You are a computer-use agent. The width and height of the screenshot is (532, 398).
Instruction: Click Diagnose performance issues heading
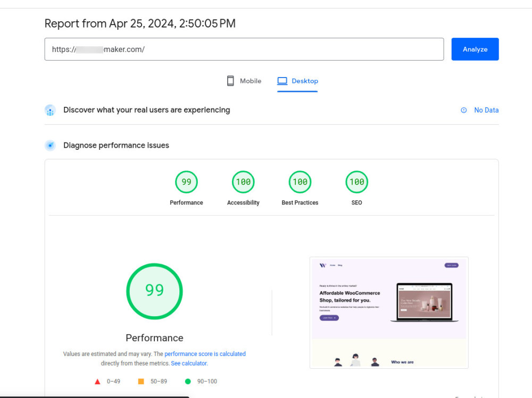point(116,146)
